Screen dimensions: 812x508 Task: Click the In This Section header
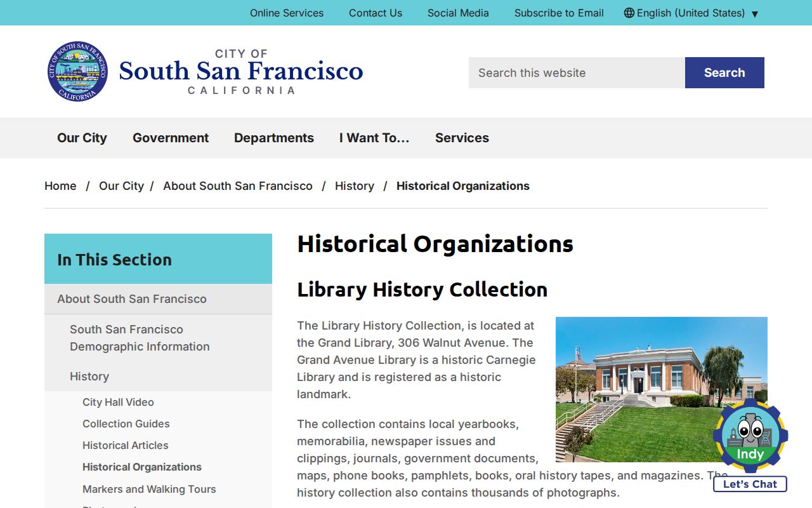pyautogui.click(x=158, y=259)
